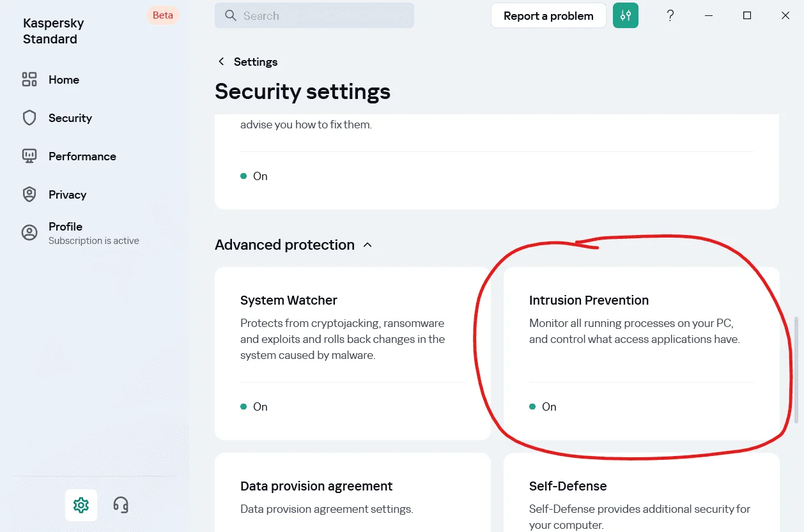Collapse the Advanced protection section
The height and width of the screenshot is (532, 804).
coord(367,245)
